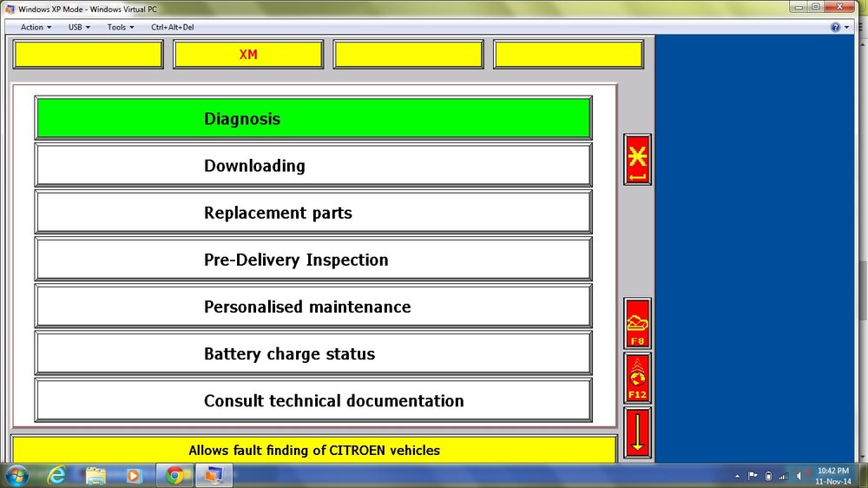Click the fourth empty yellow header field

point(568,55)
